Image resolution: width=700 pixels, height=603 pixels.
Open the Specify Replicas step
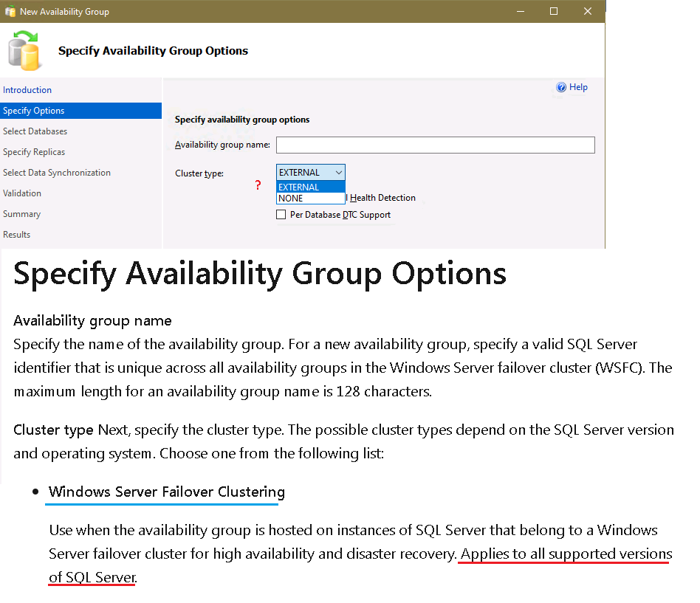click(x=34, y=152)
